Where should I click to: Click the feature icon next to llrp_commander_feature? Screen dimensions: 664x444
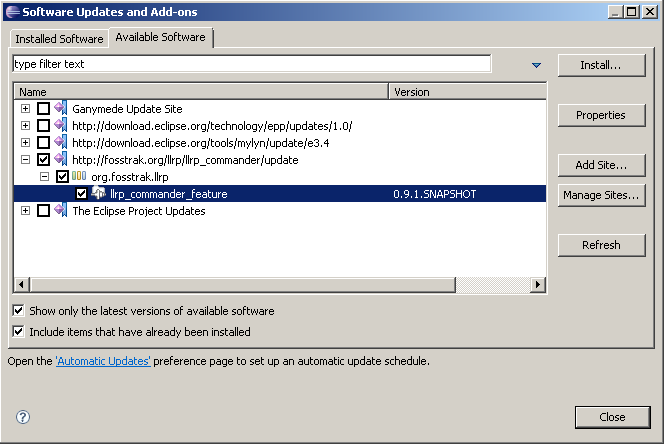(x=99, y=193)
